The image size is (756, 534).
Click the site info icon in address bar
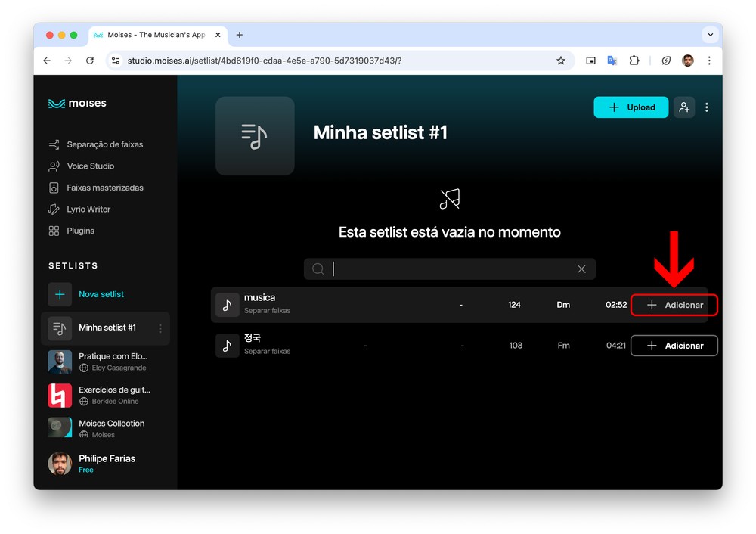pyautogui.click(x=116, y=61)
